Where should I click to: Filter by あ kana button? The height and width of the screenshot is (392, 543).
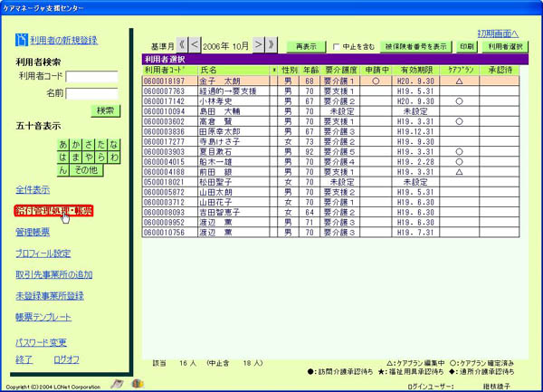click(x=63, y=145)
